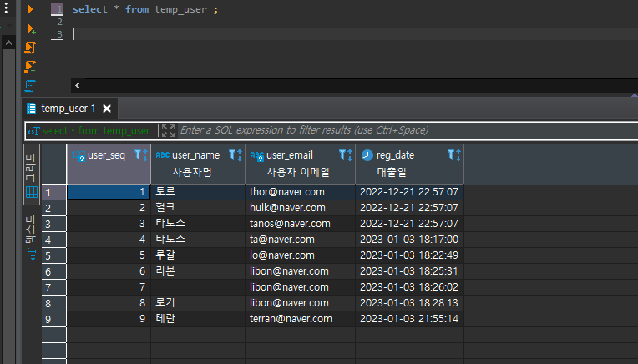Click the date cell 2023-01-03 21:55:14
The image size is (638, 364).
409,318
